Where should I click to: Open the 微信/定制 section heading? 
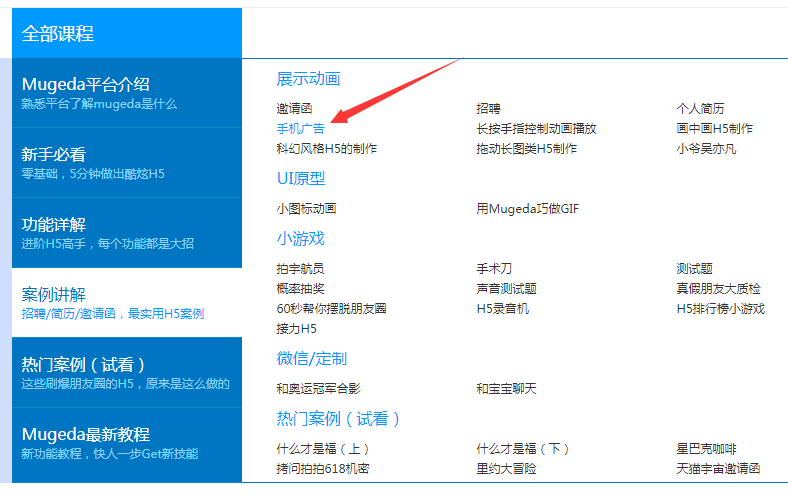coord(312,358)
